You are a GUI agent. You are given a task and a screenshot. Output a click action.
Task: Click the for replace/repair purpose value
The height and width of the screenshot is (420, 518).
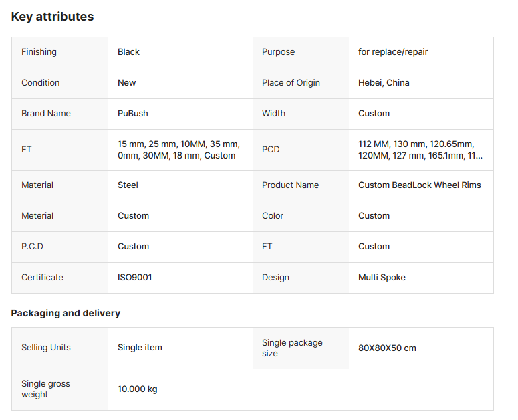coord(393,52)
